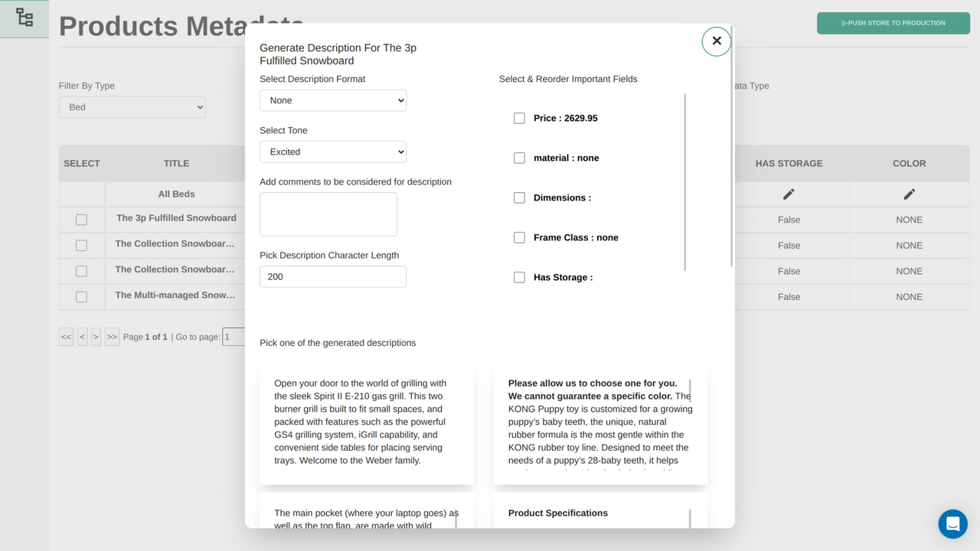
Task: Select The 3p Fulfilled Snowboard row checkbox
Action: click(82, 220)
